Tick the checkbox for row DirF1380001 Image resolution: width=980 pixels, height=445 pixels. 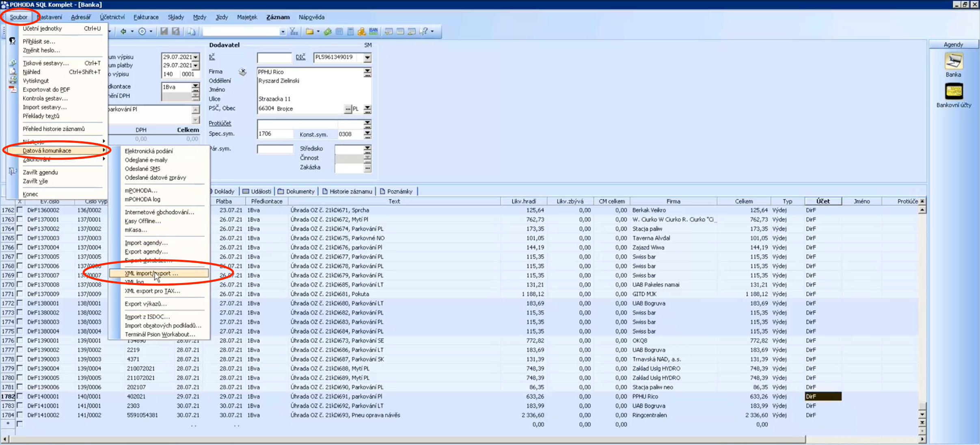tap(19, 303)
